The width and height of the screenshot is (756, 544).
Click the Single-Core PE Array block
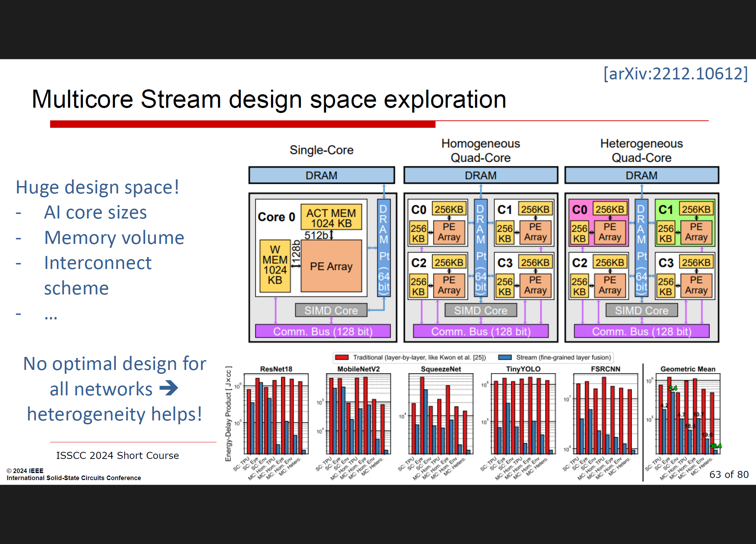331,266
